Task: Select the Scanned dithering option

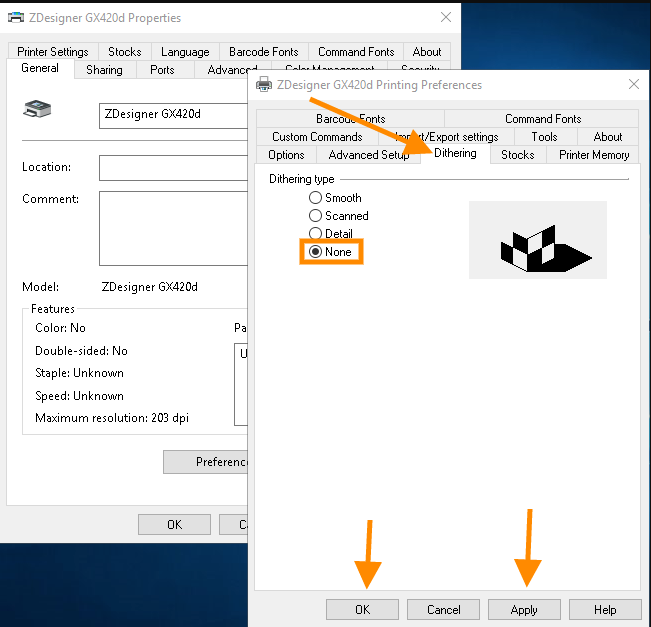Action: point(338,216)
